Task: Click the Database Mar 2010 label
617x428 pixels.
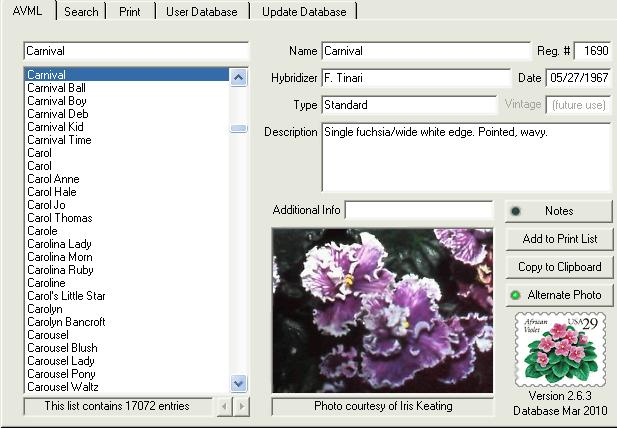Action: coord(560,411)
